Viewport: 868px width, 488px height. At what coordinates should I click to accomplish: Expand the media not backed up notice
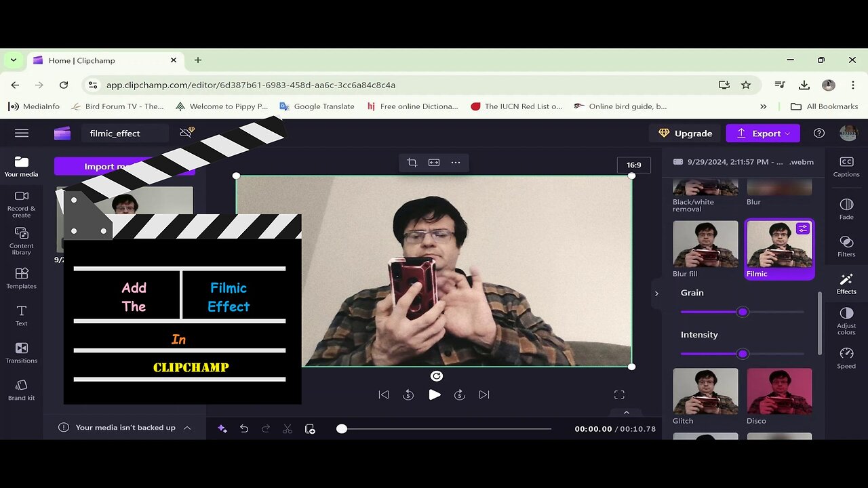[187, 428]
